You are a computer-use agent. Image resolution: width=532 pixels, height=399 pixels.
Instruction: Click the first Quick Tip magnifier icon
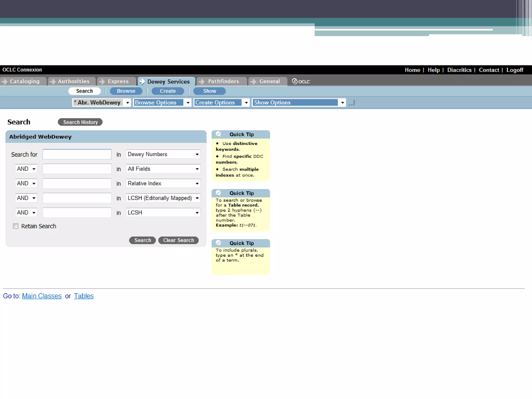pos(218,134)
